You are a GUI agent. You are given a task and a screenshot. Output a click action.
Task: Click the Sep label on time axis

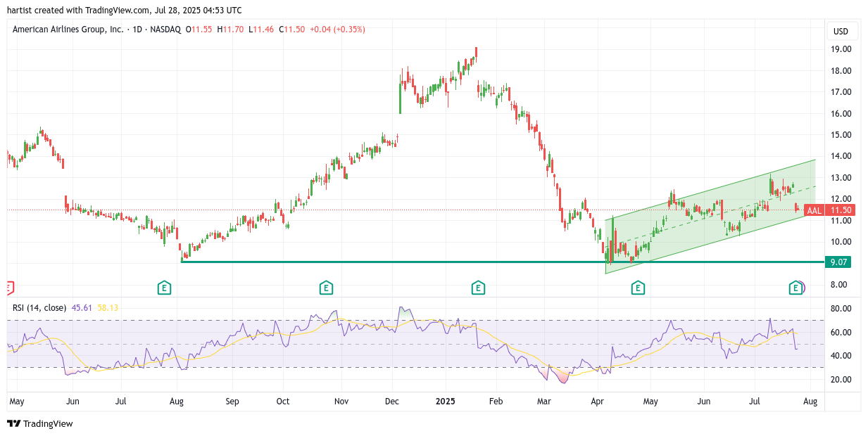pyautogui.click(x=232, y=402)
